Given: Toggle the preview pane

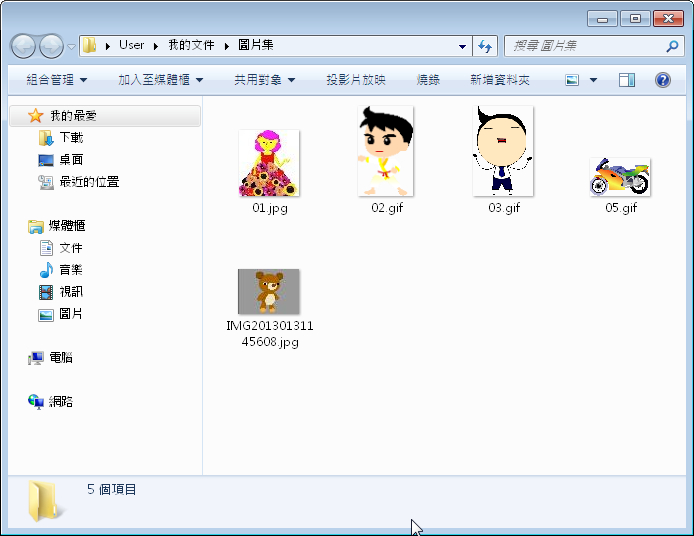Looking at the screenshot, I should [627, 80].
